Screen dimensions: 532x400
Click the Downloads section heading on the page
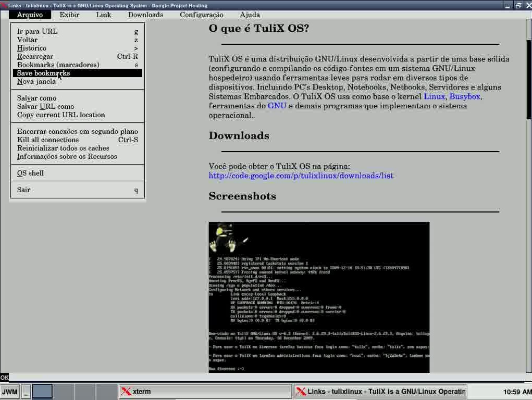239,136
